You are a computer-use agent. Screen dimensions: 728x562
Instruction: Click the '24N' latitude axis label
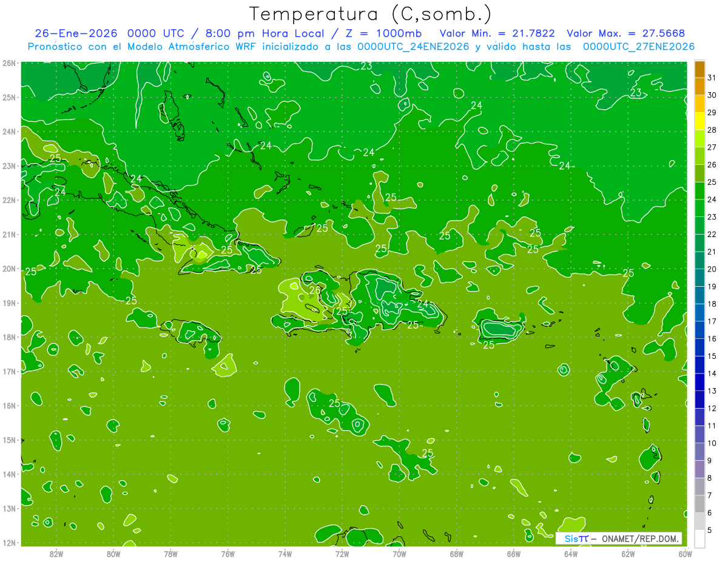[9, 132]
